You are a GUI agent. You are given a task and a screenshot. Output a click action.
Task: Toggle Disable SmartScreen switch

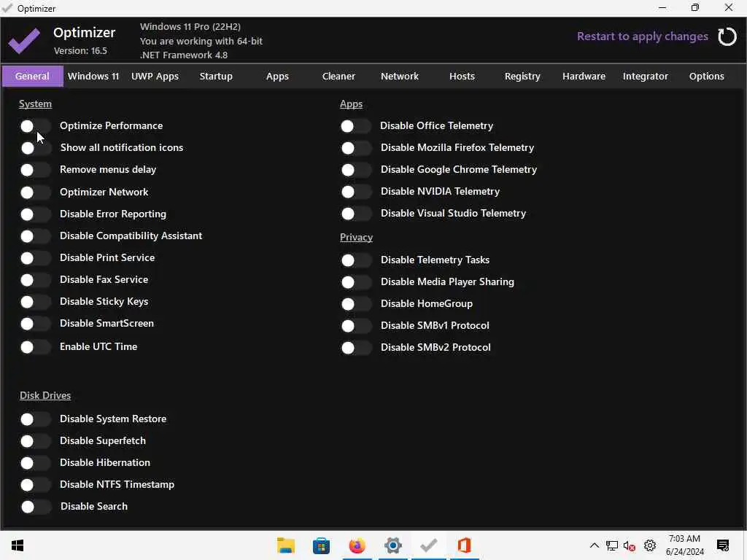pos(35,324)
